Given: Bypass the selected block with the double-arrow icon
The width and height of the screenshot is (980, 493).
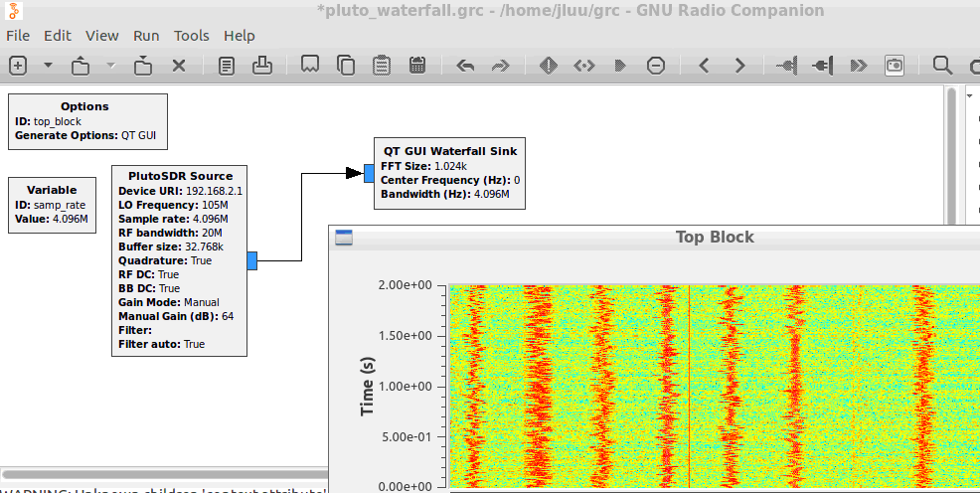Looking at the screenshot, I should click(859, 65).
